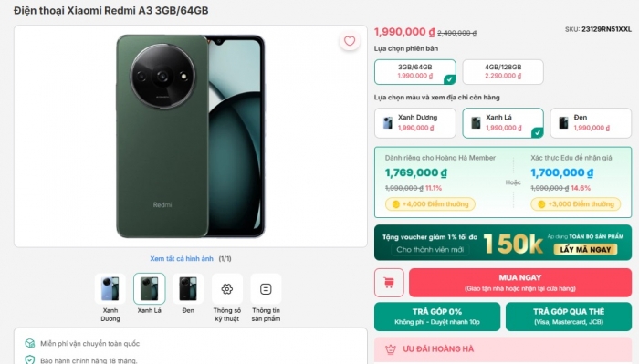This screenshot has height=364, width=639.
Task: Click LẤY MÃ NGAY voucher button
Action: tap(585, 249)
